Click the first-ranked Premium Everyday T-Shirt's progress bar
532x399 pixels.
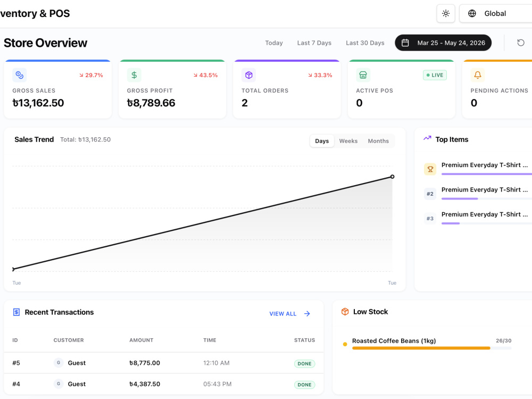coord(487,174)
